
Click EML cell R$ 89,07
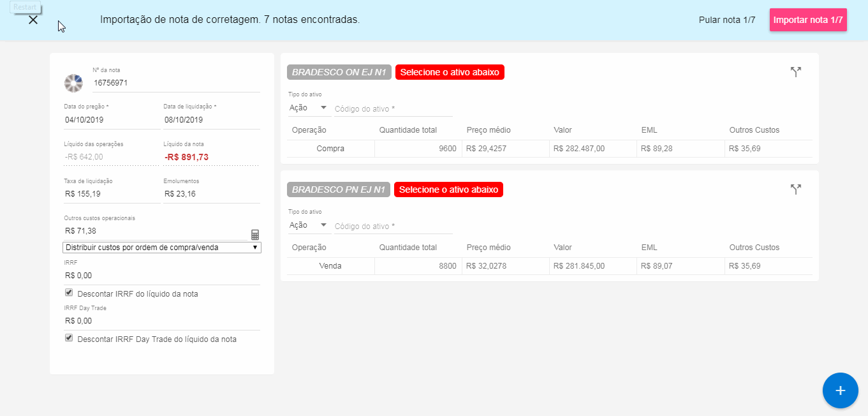(680, 266)
